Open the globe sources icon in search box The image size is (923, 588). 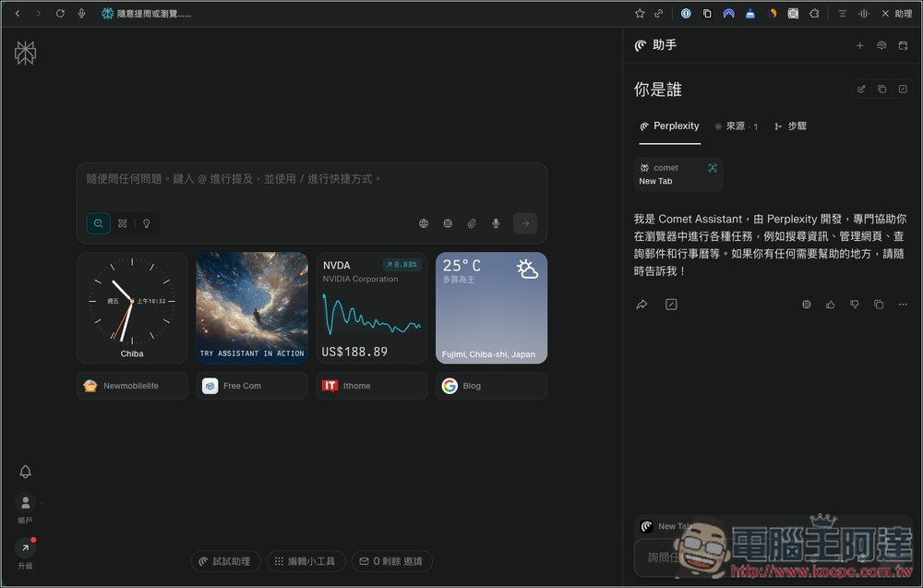point(424,223)
